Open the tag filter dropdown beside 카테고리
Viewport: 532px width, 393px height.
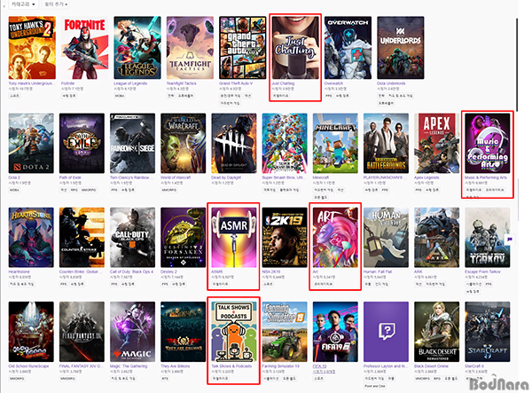pos(56,4)
